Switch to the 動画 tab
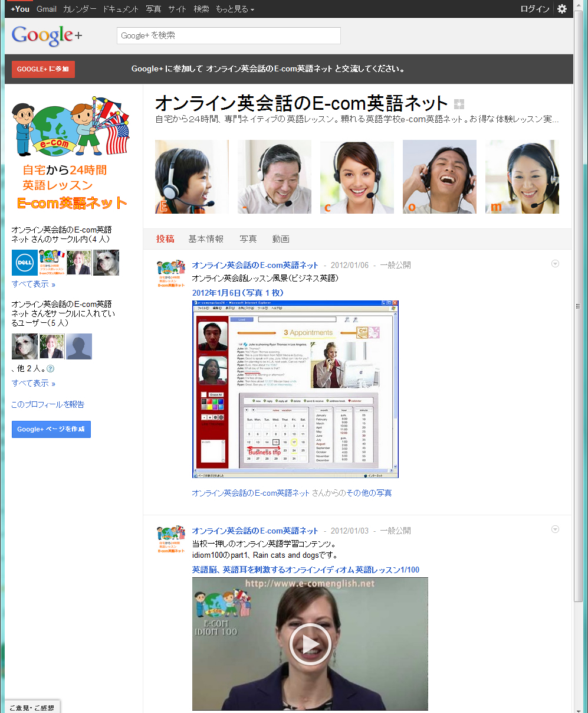This screenshot has width=588, height=713. coord(281,239)
